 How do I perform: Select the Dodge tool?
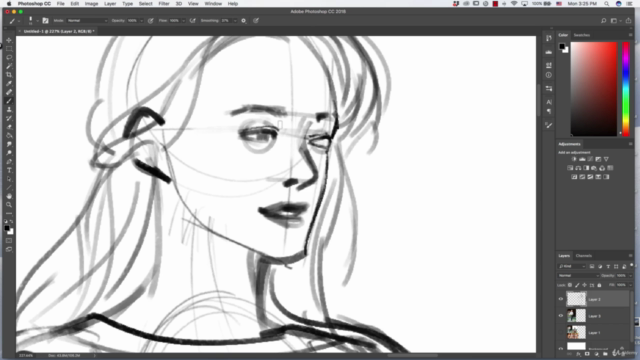click(9, 153)
